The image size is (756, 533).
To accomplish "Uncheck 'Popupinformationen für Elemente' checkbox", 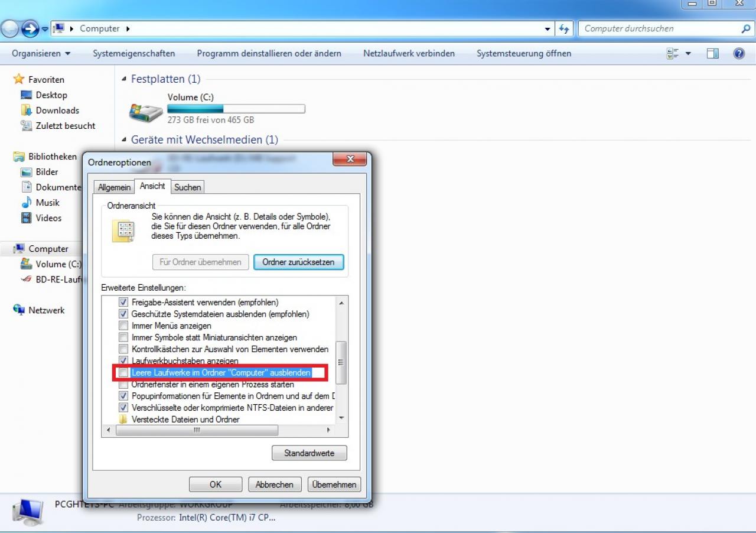I will [123, 396].
